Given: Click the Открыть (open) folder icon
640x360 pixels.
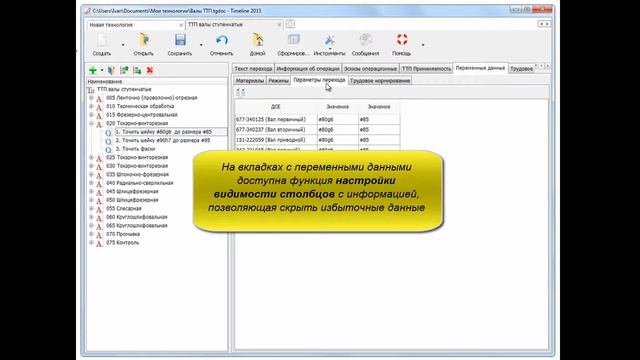Looking at the screenshot, I should (144, 40).
